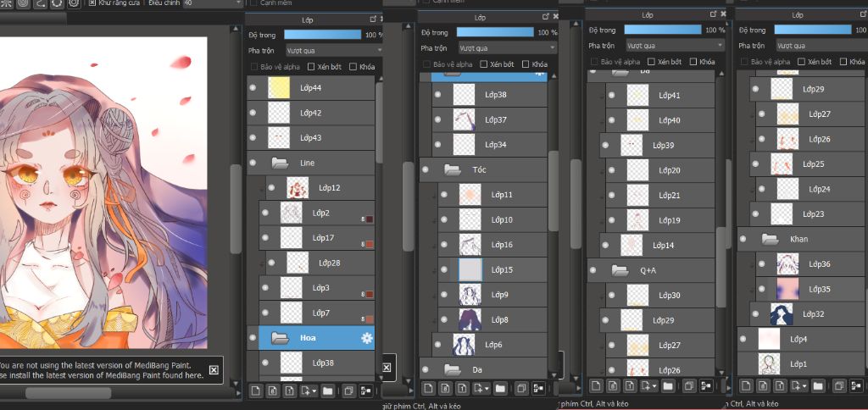The width and height of the screenshot is (868, 410).
Task: Add 8-bit layer in panel showing Lớp44
Action: point(272,391)
